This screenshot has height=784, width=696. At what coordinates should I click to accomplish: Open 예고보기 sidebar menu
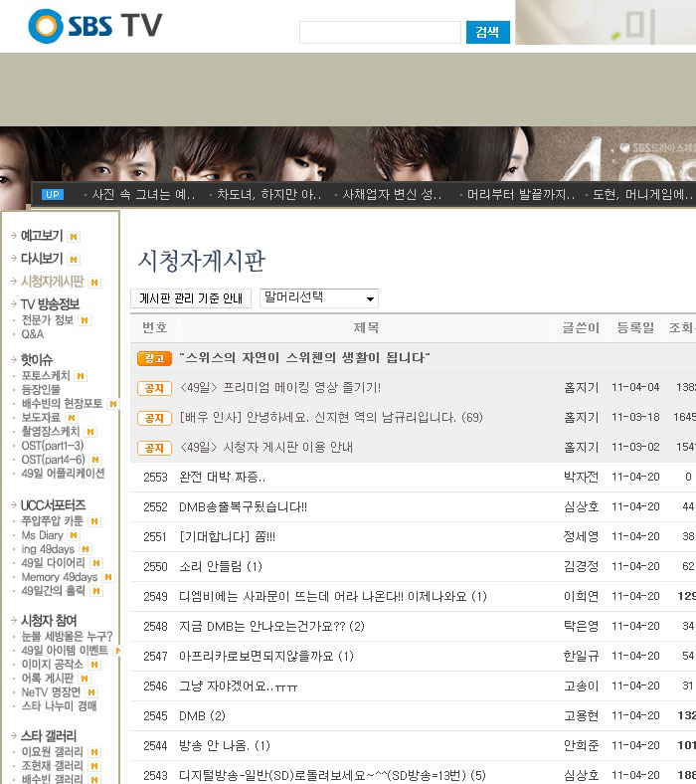(42, 236)
